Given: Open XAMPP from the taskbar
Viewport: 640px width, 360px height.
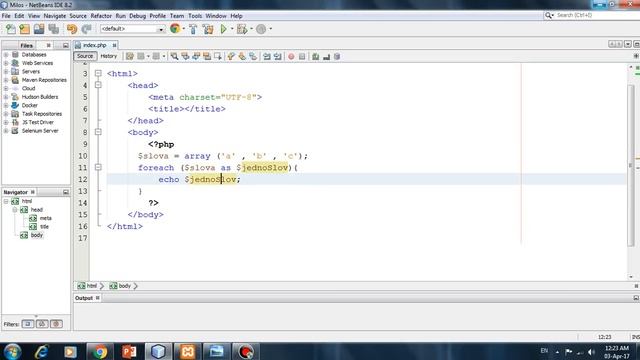Looking at the screenshot, I should pos(187,352).
